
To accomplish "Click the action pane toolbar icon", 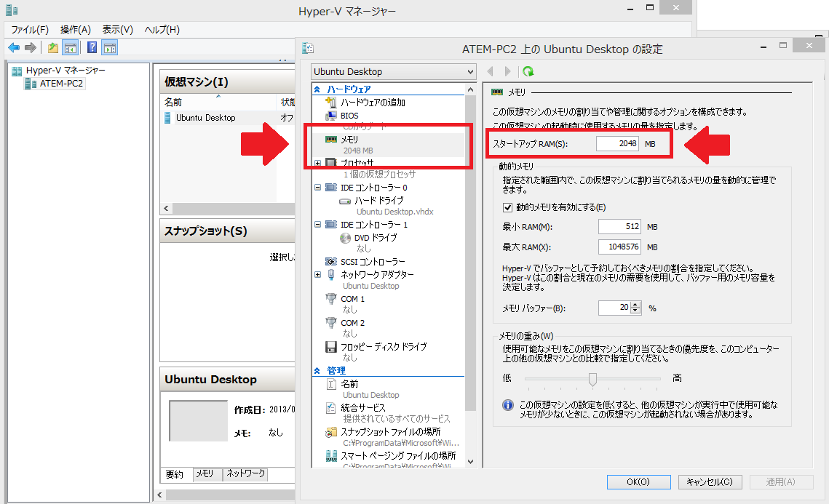I will (x=110, y=48).
